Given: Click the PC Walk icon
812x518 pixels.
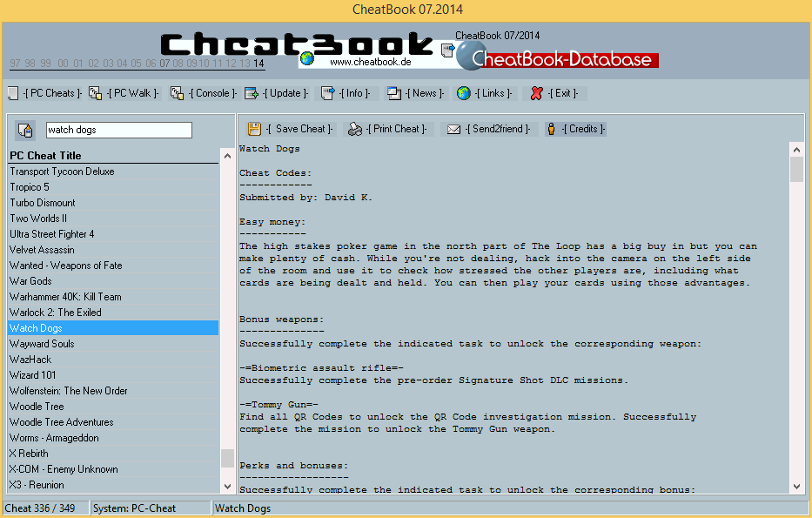Looking at the screenshot, I should 95,93.
